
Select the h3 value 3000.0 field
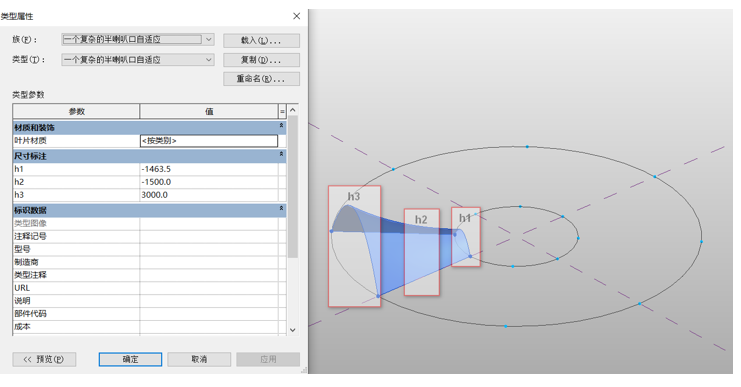(x=209, y=195)
